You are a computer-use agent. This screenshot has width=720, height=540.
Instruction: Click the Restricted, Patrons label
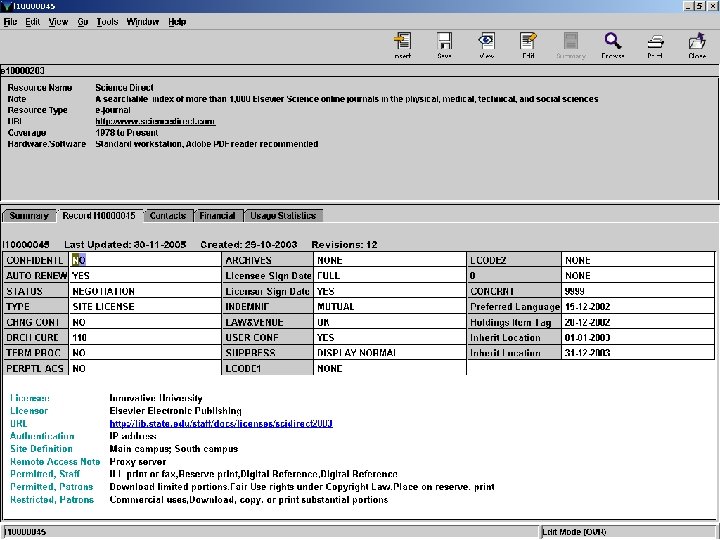(x=52, y=500)
